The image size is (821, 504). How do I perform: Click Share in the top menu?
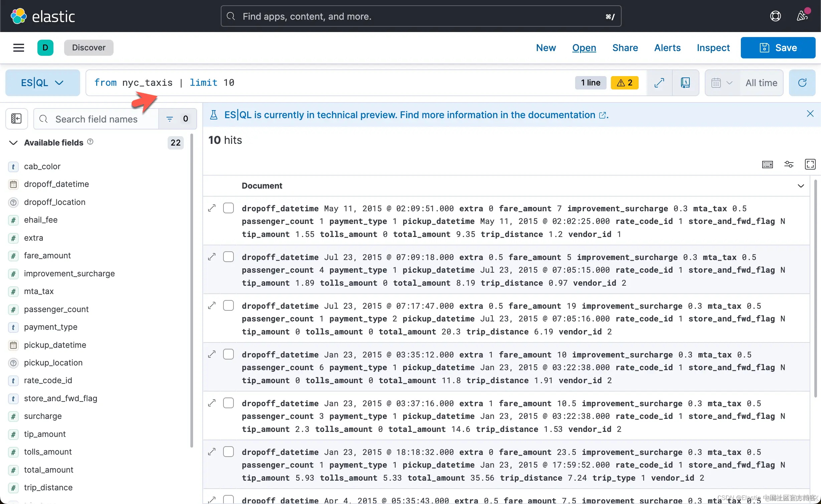point(625,48)
